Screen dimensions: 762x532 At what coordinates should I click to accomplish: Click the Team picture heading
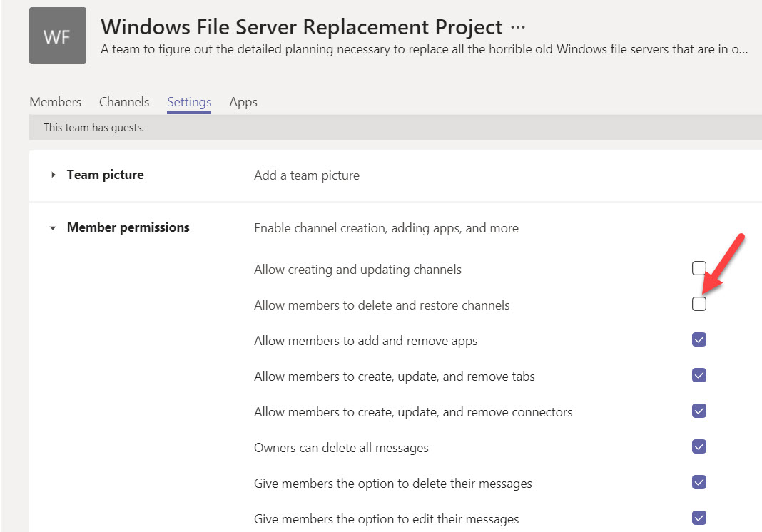tap(106, 175)
